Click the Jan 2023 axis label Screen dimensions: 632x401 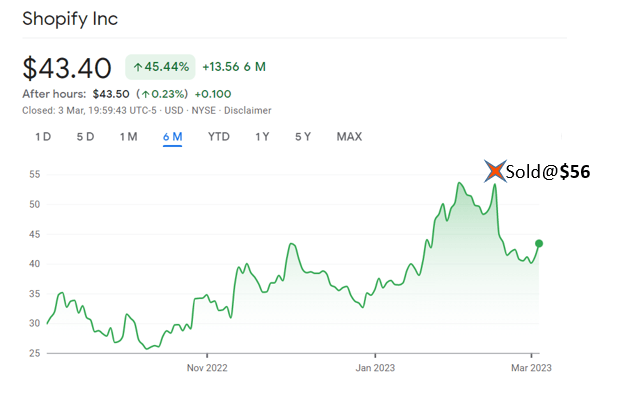tap(376, 367)
